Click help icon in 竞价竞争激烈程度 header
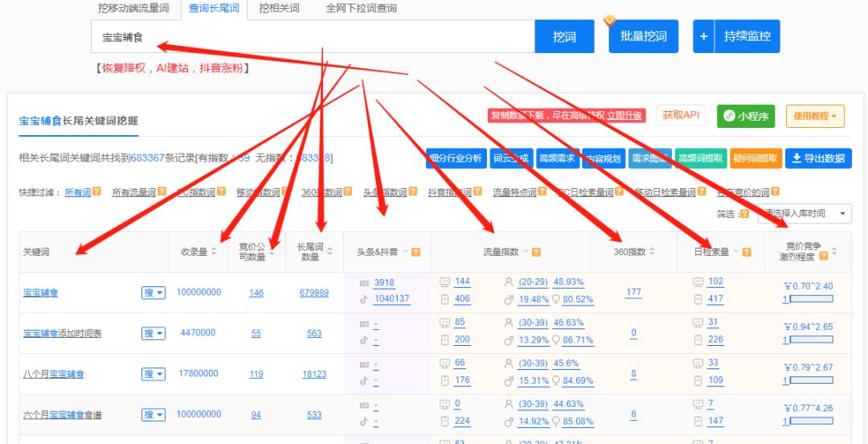The height and width of the screenshot is (444, 868). (824, 257)
